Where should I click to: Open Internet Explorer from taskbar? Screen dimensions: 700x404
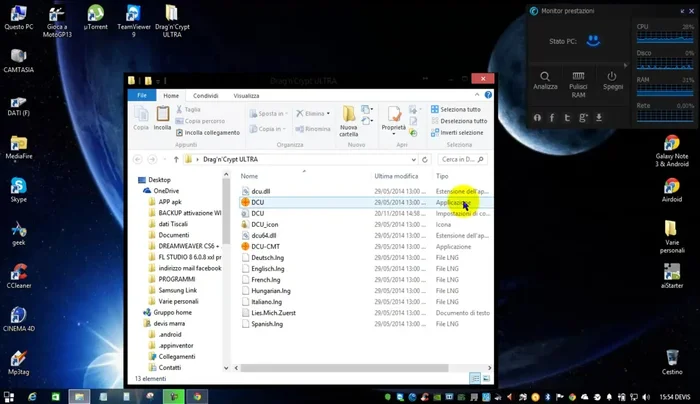click(x=32, y=396)
